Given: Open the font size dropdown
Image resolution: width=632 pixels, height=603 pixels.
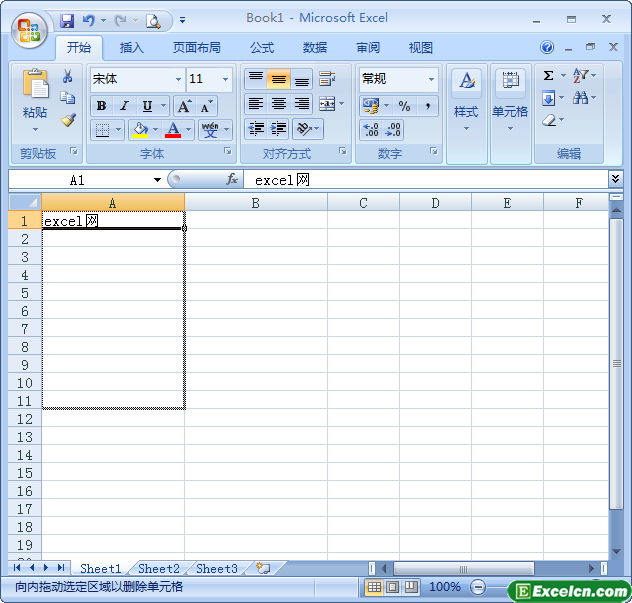Looking at the screenshot, I should tap(225, 79).
